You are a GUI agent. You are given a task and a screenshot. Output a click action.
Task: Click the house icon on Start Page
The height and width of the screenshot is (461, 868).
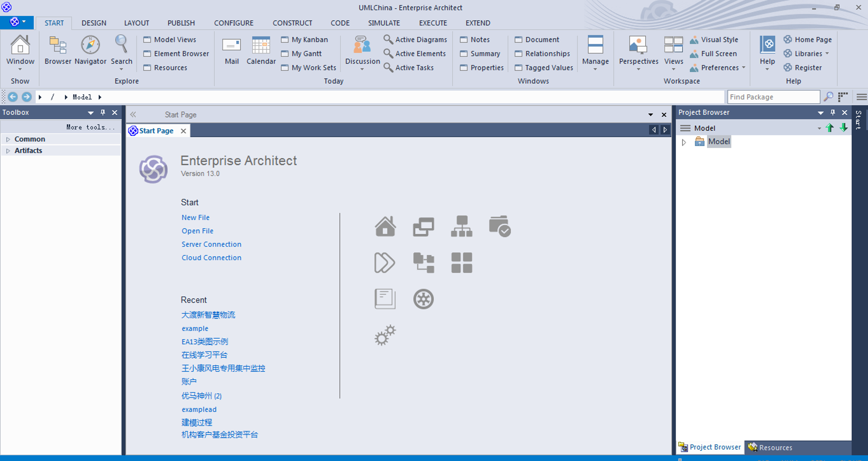(385, 226)
